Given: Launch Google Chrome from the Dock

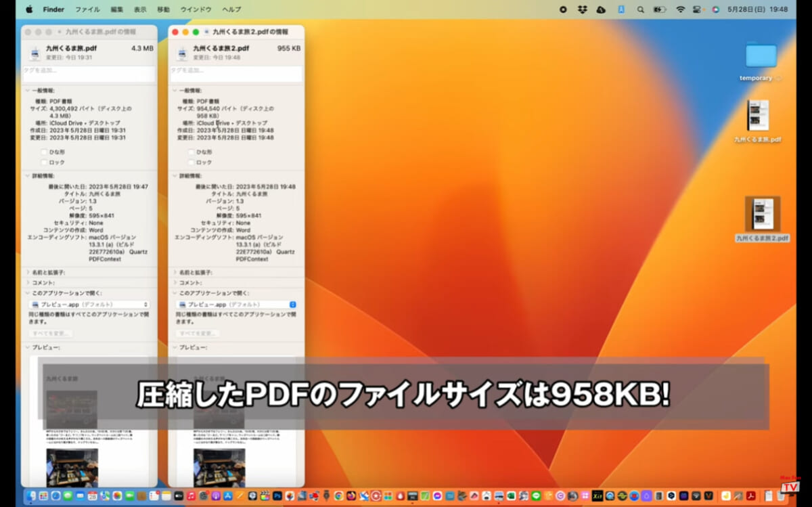Looking at the screenshot, I should click(338, 496).
